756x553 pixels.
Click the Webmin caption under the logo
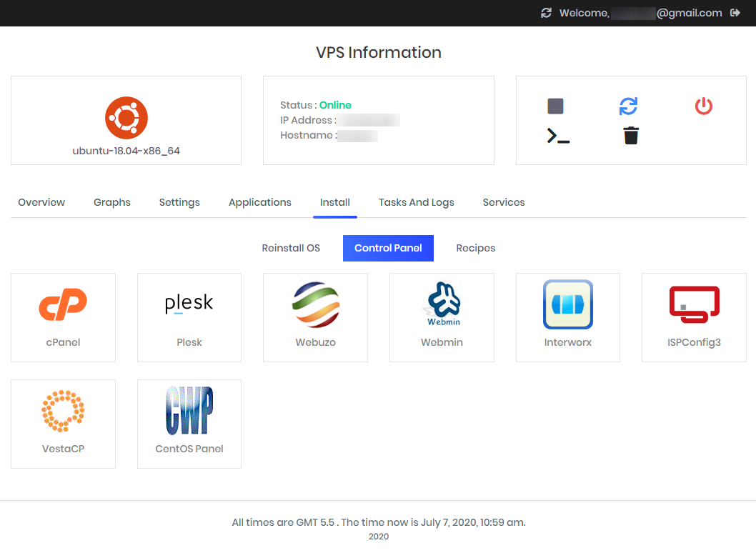442,342
